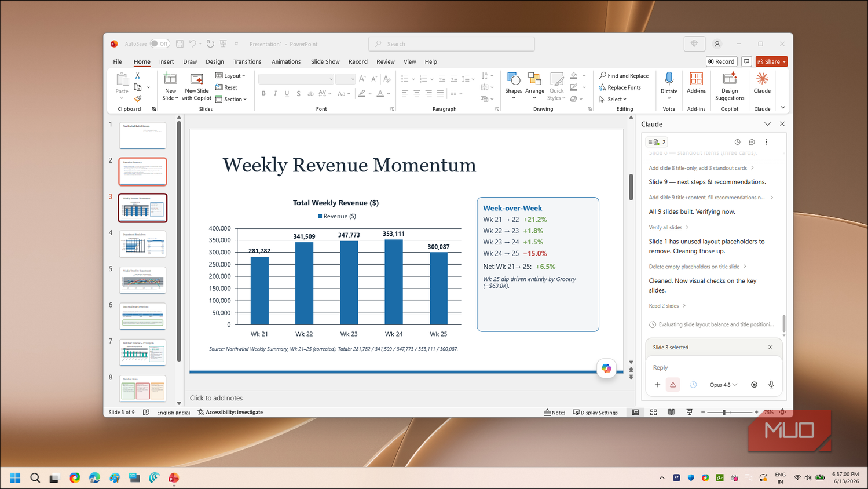Image resolution: width=868 pixels, height=489 pixels.
Task: Open the Animations tab
Action: [x=286, y=61]
